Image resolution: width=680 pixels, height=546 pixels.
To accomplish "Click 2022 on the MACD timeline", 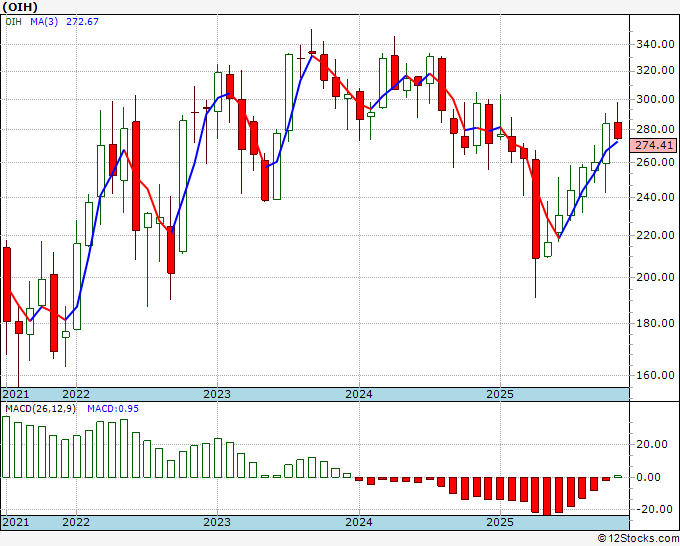I will (76, 522).
